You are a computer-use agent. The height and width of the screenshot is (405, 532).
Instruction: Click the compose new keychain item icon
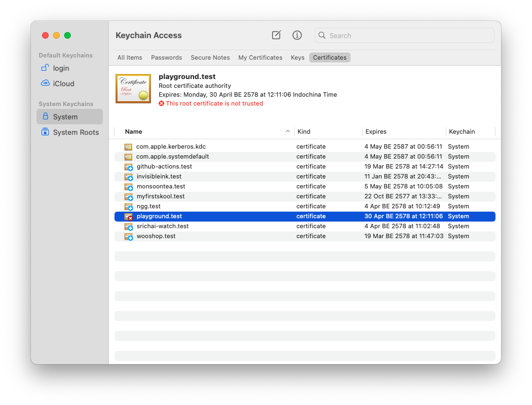coord(276,35)
